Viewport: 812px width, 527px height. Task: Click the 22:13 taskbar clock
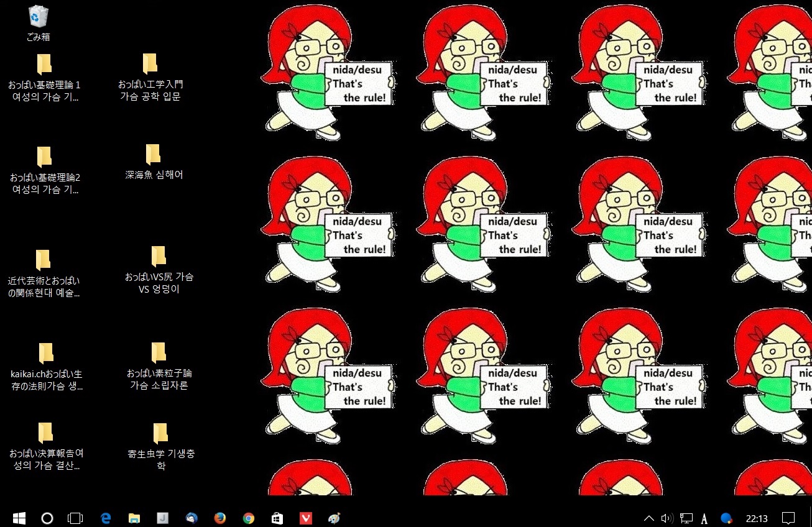pyautogui.click(x=757, y=518)
